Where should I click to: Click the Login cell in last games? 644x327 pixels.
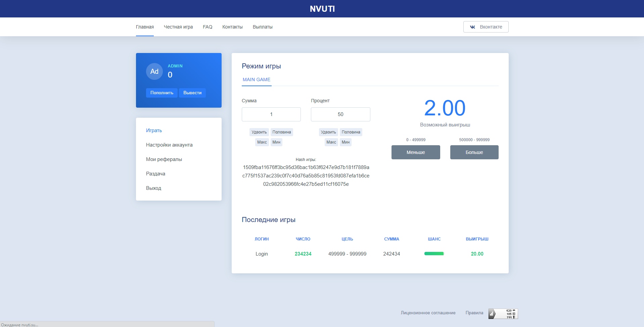(x=262, y=254)
